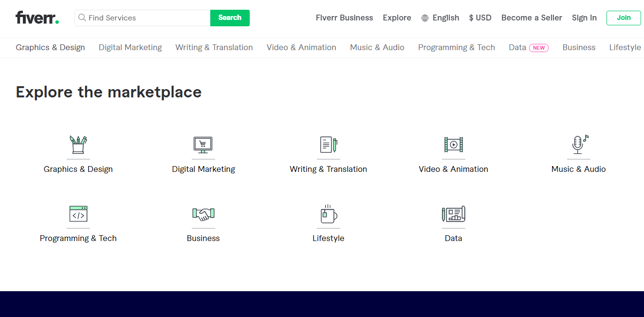Select Digital Marketing in category bar
This screenshot has width=644, height=317.
[130, 47]
